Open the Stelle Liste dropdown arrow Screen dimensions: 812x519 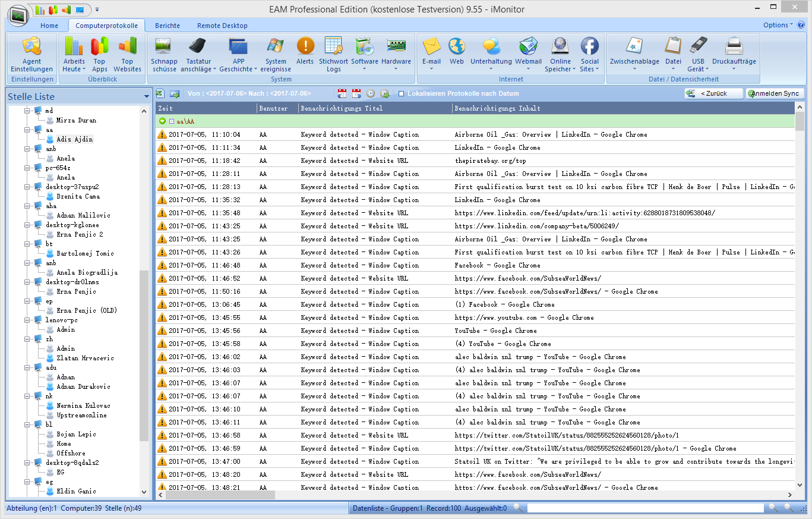tap(147, 97)
